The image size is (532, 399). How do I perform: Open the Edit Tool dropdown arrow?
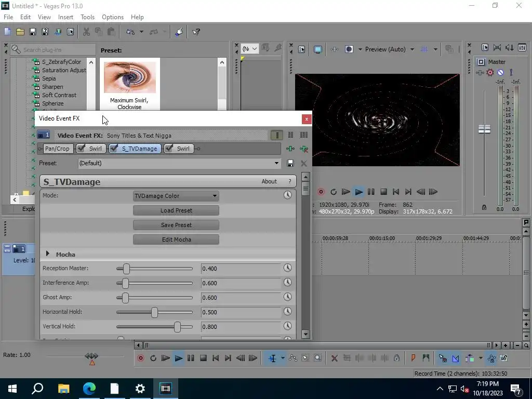[x=283, y=358]
